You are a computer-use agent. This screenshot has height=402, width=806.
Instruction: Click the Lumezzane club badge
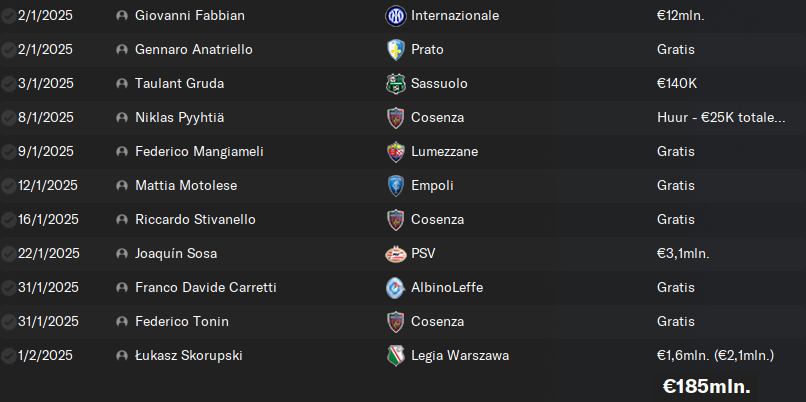396,152
